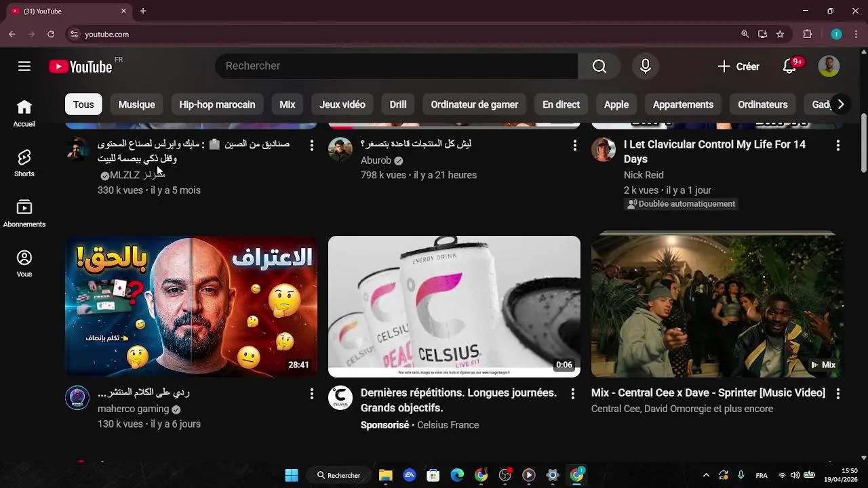The height and width of the screenshot is (488, 868).
Task: Open File Explorer from the taskbar
Action: 386,475
